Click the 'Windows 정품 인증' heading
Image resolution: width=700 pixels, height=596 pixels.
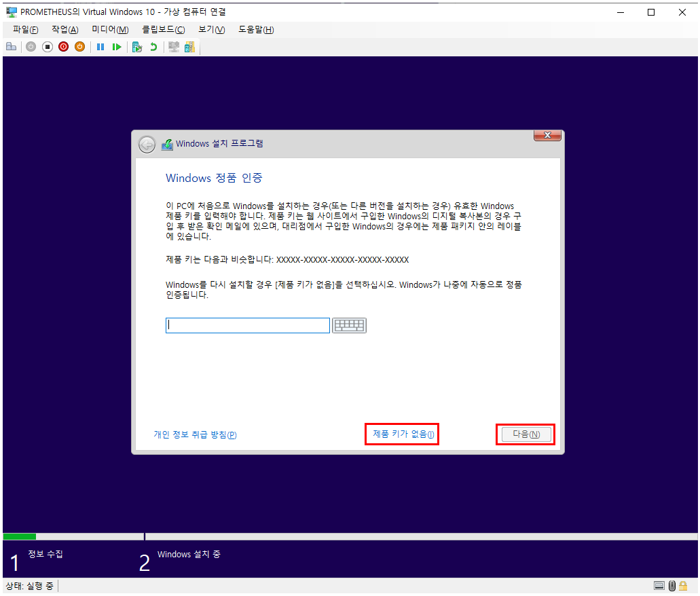pyautogui.click(x=214, y=178)
